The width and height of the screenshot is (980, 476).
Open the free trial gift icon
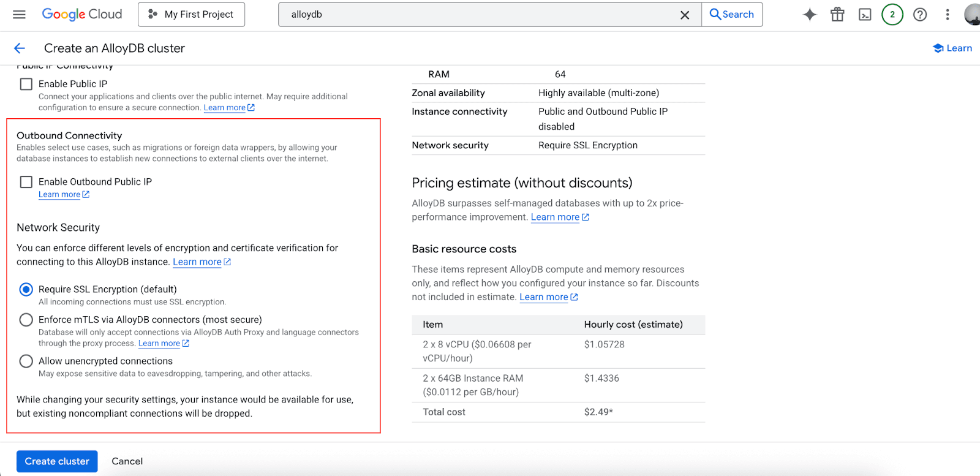click(837, 15)
